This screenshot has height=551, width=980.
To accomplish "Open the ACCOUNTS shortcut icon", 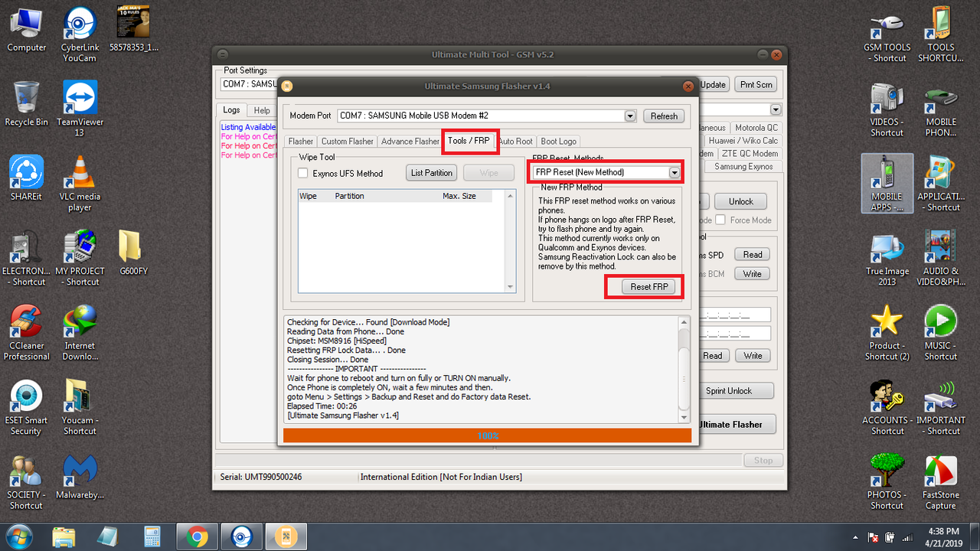I will point(887,407).
